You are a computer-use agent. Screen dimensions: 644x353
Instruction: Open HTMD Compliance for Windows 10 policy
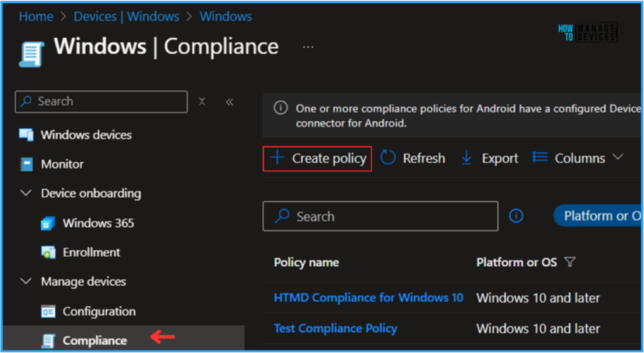pyautogui.click(x=369, y=298)
